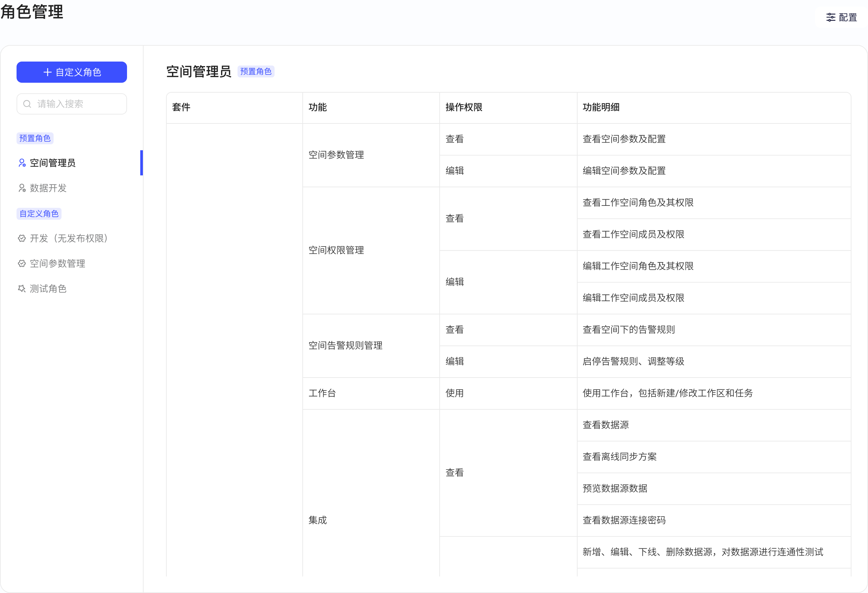Image resolution: width=868 pixels, height=593 pixels.
Task: Click the 自定义角色 group label in sidebar
Action: pos(39,214)
